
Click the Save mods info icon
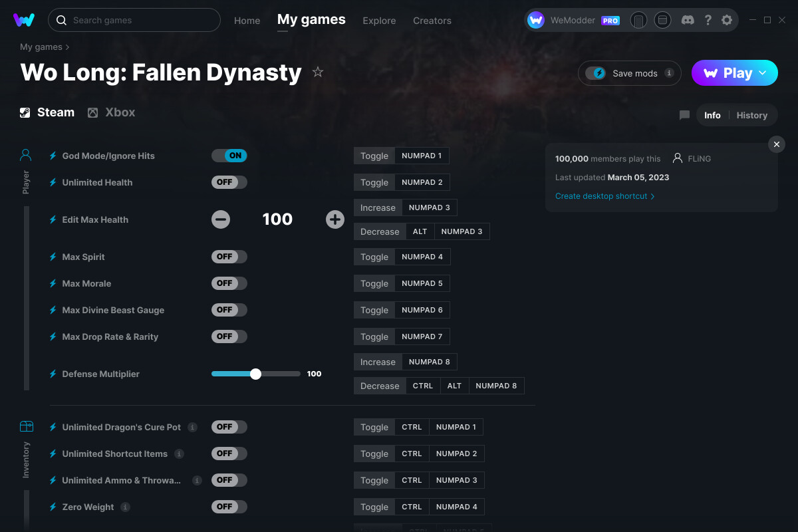(669, 73)
